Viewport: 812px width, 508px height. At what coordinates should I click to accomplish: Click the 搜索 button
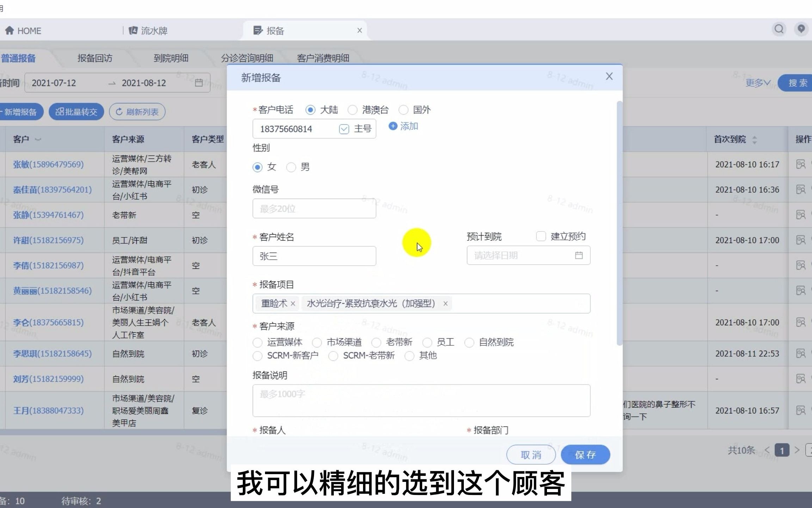pos(796,83)
